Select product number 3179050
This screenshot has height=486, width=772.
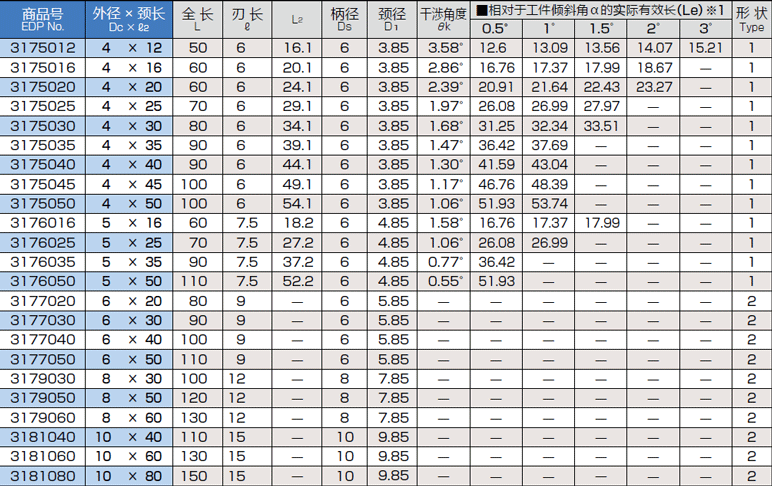click(43, 398)
